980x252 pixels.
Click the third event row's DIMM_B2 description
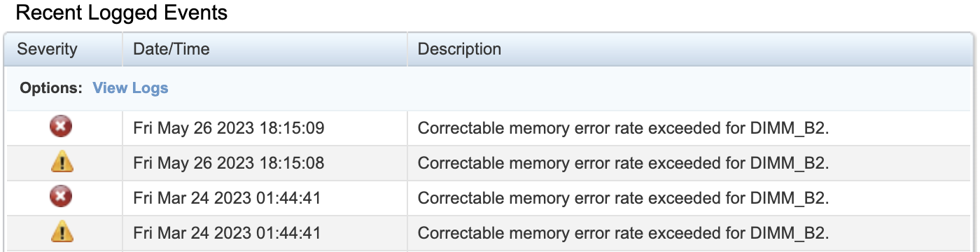tap(623, 198)
